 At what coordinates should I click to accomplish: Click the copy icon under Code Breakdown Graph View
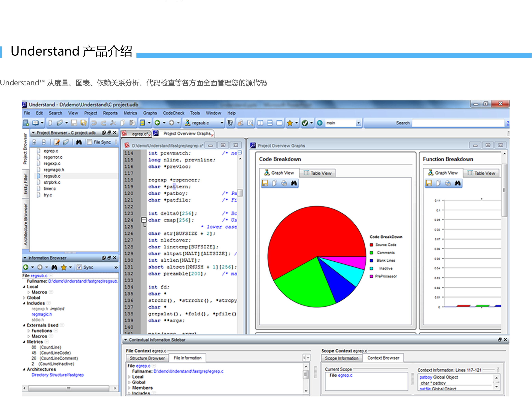[x=274, y=183]
